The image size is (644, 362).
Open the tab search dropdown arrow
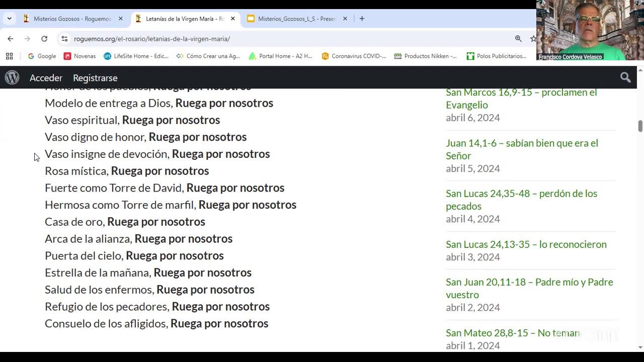[x=9, y=19]
